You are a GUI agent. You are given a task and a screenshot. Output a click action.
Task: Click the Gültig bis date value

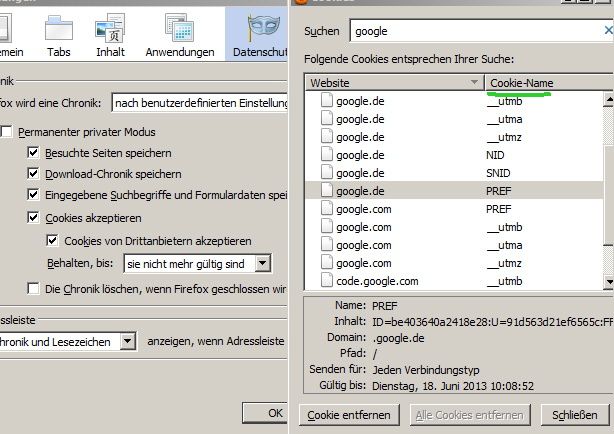coord(453,386)
